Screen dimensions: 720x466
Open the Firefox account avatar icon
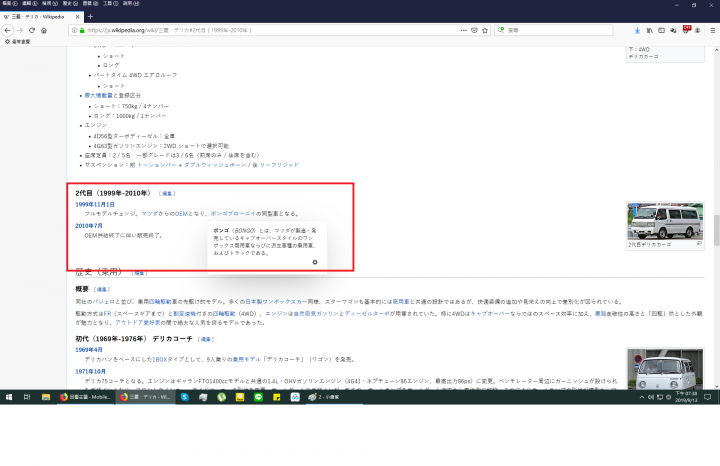click(x=698, y=30)
